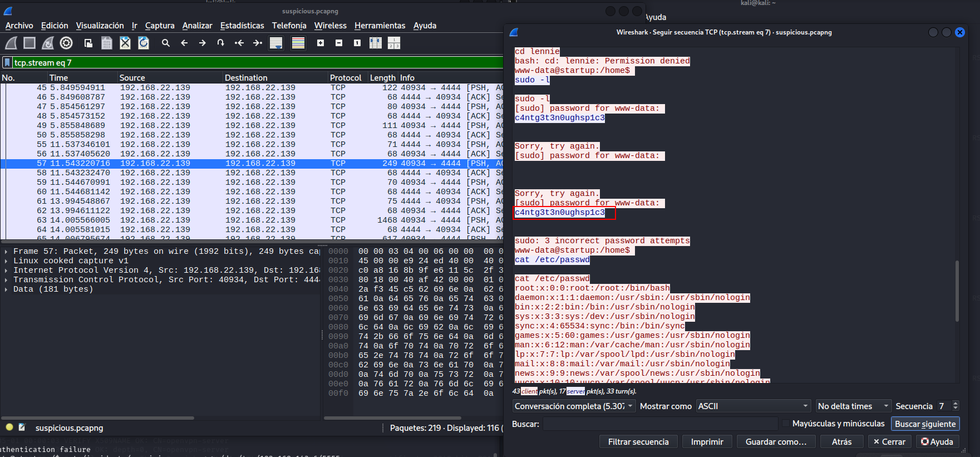
Task: Open the Mostrar como ASCII dropdown
Action: [753, 406]
